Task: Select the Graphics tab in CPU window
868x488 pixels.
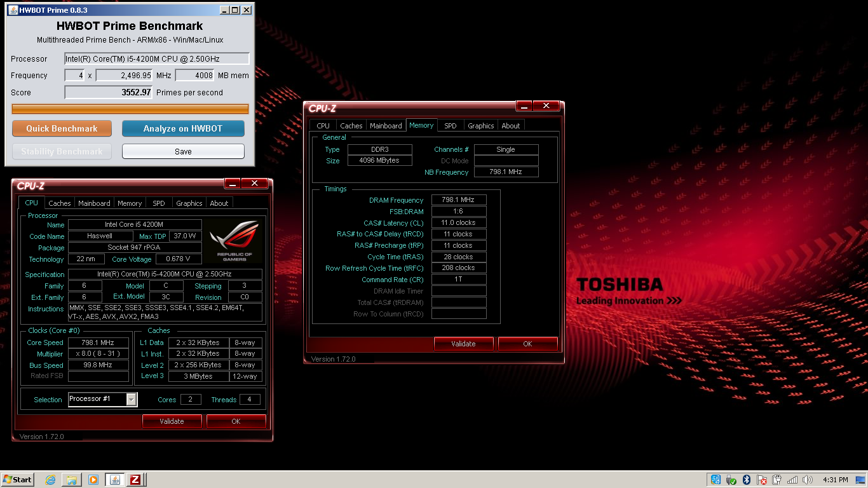Action: (x=189, y=203)
